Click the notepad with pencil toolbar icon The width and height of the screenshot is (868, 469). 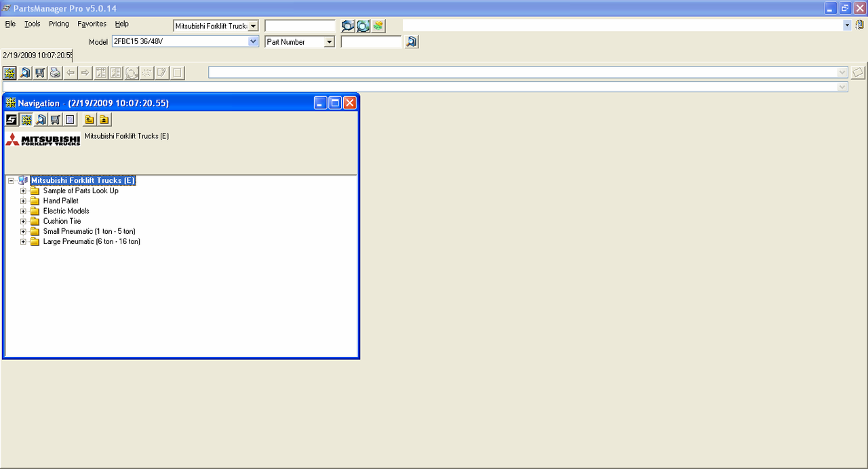(x=162, y=73)
